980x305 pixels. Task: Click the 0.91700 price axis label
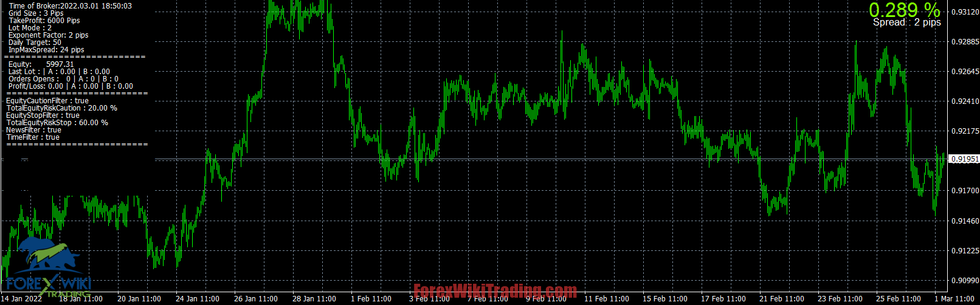click(x=964, y=191)
